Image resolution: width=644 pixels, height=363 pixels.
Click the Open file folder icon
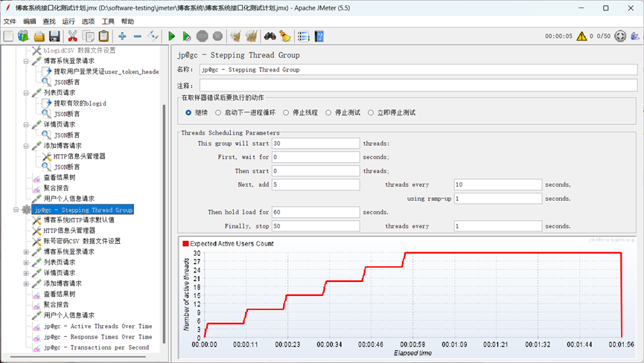click(39, 36)
